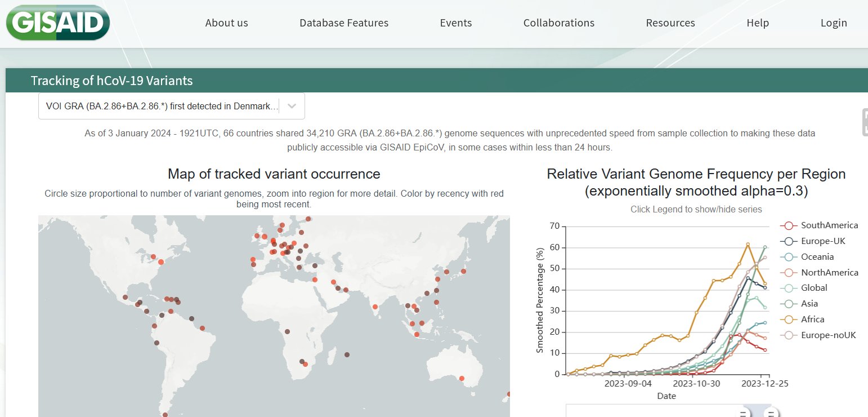Click the left handle of the date range slider
The image size is (868, 417).
click(744, 414)
